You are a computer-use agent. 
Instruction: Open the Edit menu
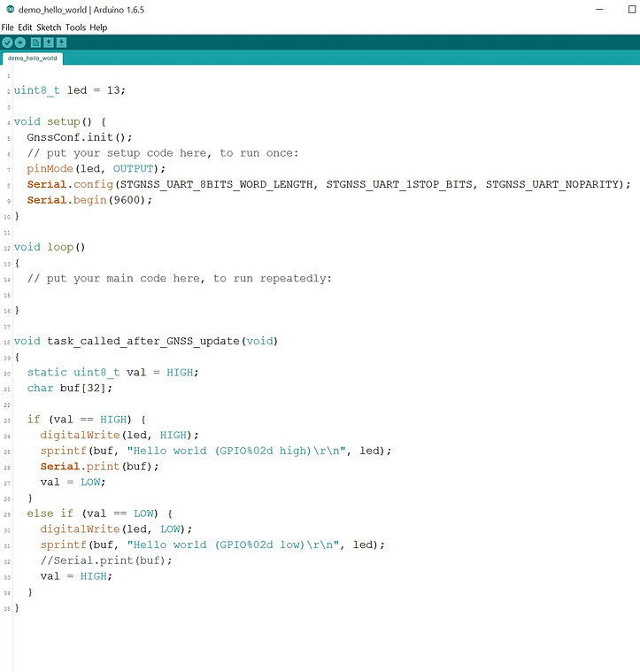25,27
